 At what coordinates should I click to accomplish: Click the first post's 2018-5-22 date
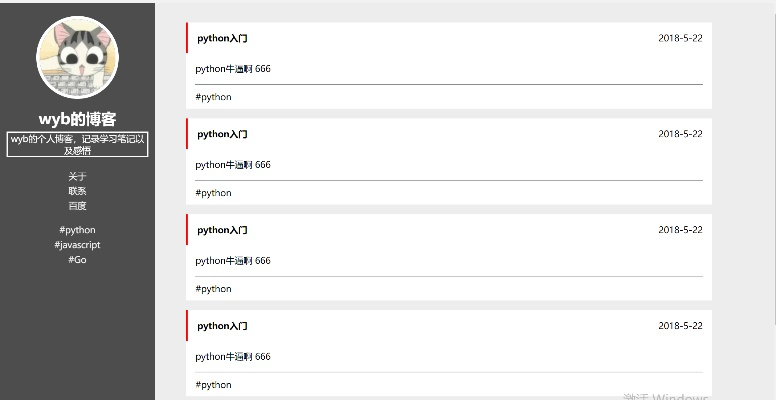click(x=680, y=38)
